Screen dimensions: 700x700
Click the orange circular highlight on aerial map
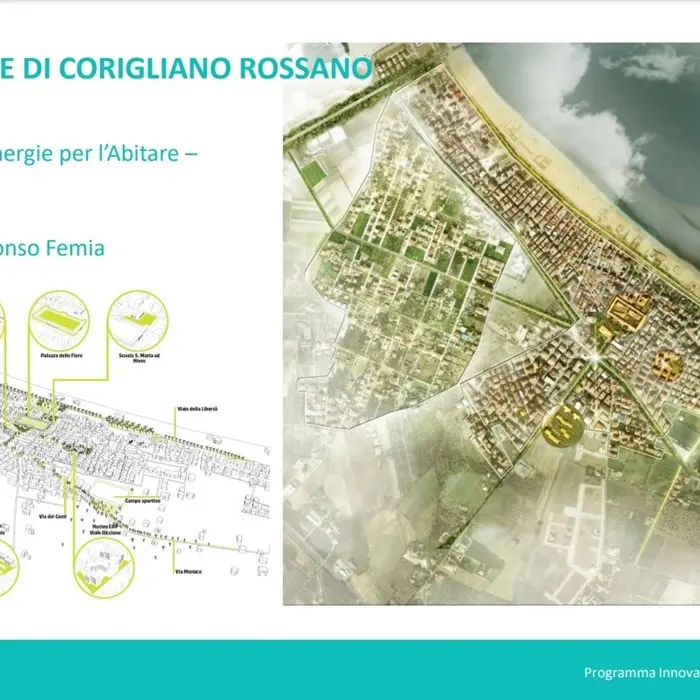tap(668, 365)
